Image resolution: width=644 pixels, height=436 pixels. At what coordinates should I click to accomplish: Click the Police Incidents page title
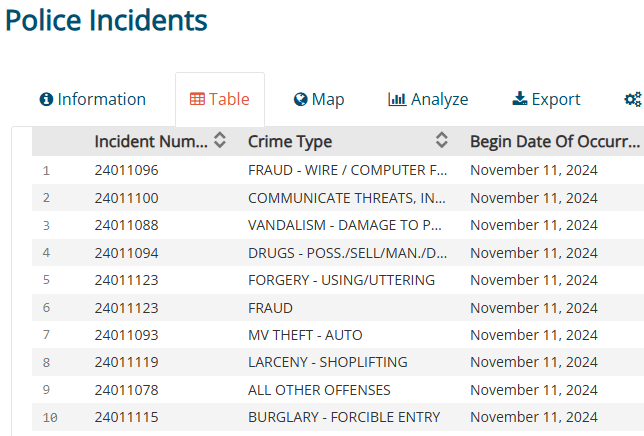pos(106,20)
